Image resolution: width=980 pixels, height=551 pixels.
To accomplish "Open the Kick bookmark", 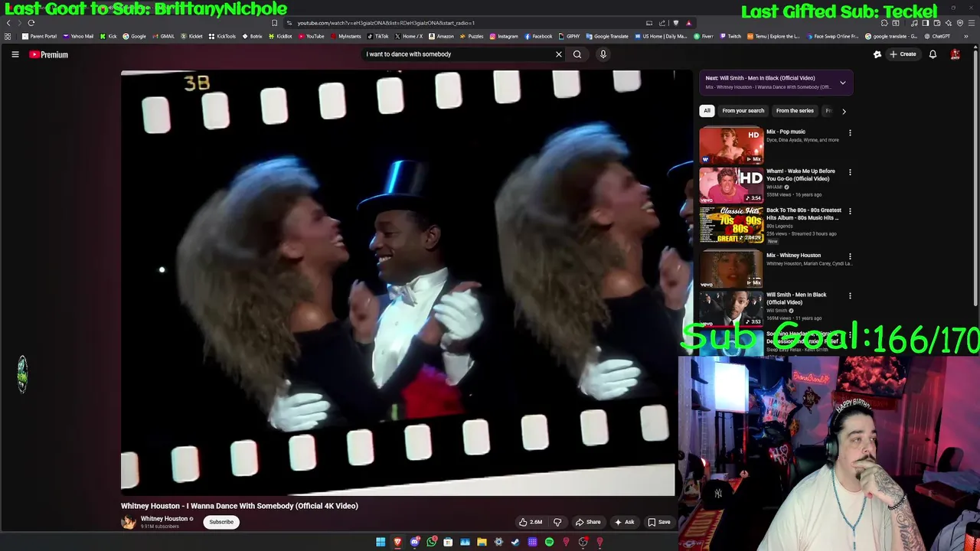I will tap(108, 36).
